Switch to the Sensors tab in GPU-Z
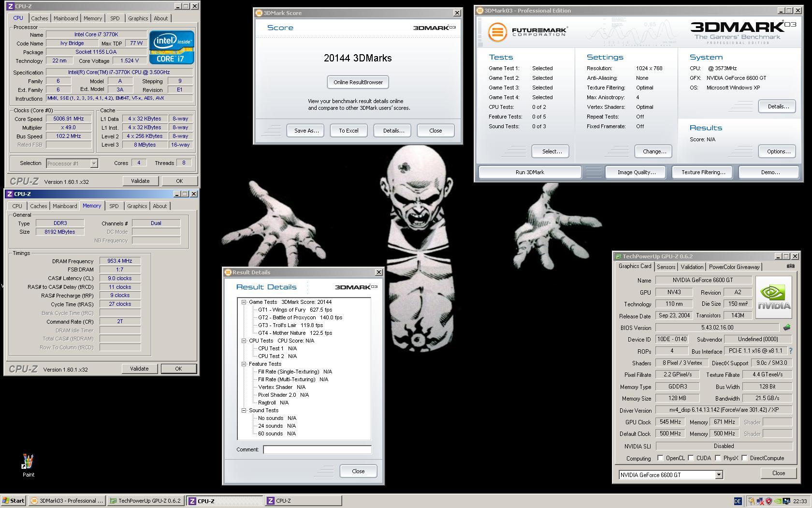The image size is (812, 508). point(666,267)
